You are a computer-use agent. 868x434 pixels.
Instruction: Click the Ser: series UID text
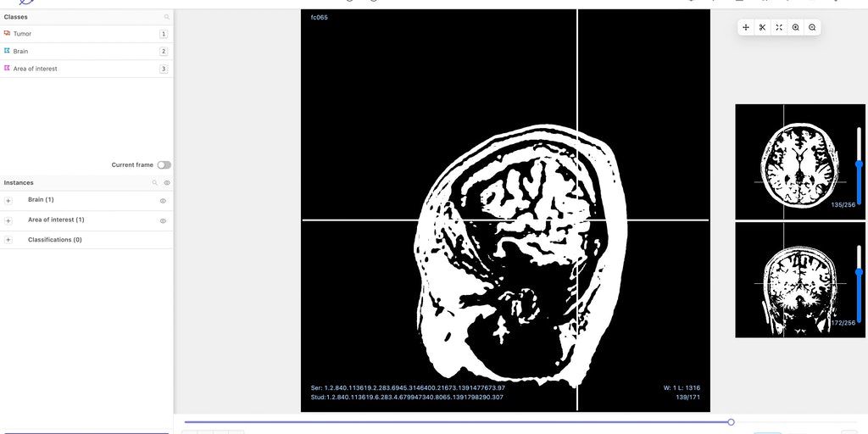(408, 388)
